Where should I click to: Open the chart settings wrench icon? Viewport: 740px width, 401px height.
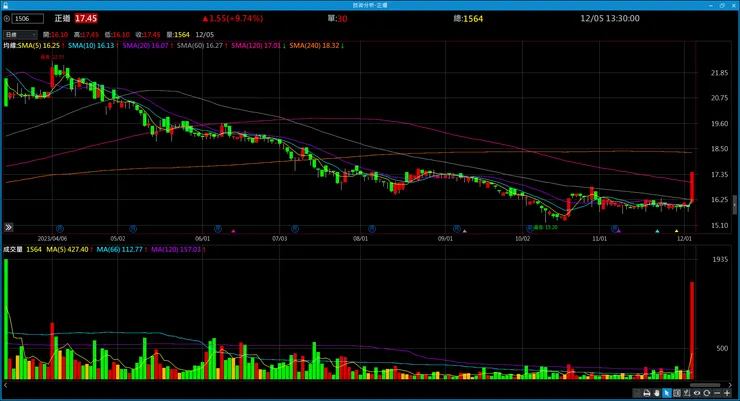pyautogui.click(x=687, y=393)
